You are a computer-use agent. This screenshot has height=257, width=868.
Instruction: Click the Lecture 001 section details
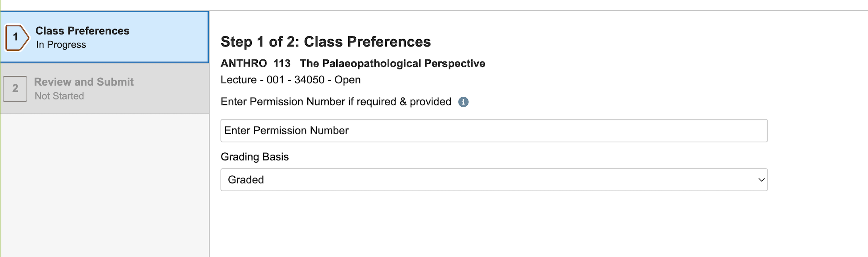click(291, 80)
